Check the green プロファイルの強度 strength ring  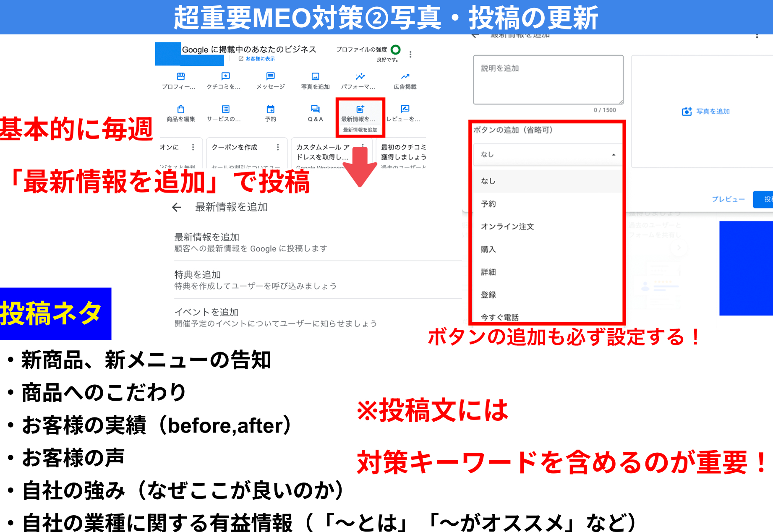pyautogui.click(x=395, y=50)
